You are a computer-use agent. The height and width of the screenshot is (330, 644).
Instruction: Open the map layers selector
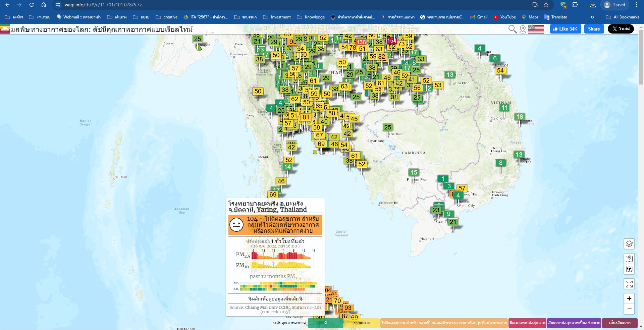pyautogui.click(x=629, y=244)
